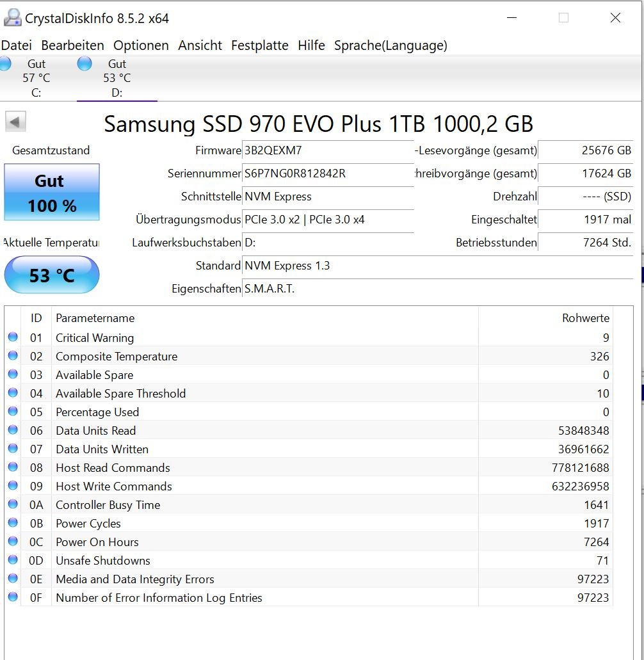Click status dot for Unsafe Shutdowns row
Viewport: 644px width, 660px height.
(x=13, y=559)
